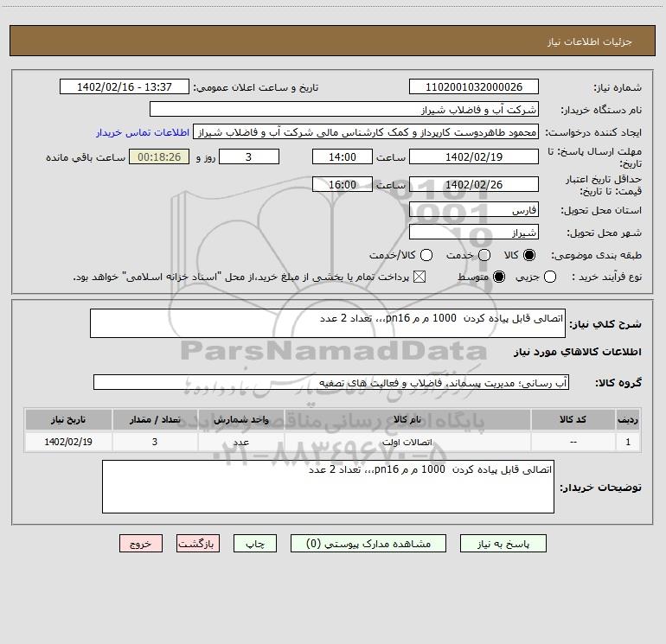Click the تاریخ نیاز column header
The height and width of the screenshot is (644, 666).
[x=68, y=419]
